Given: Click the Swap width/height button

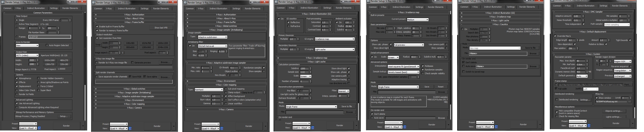Looking at the screenshot, I should 98,45.
